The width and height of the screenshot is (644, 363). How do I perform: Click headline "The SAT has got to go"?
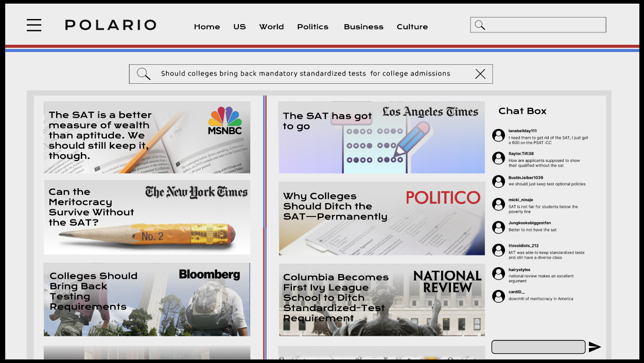[327, 121]
